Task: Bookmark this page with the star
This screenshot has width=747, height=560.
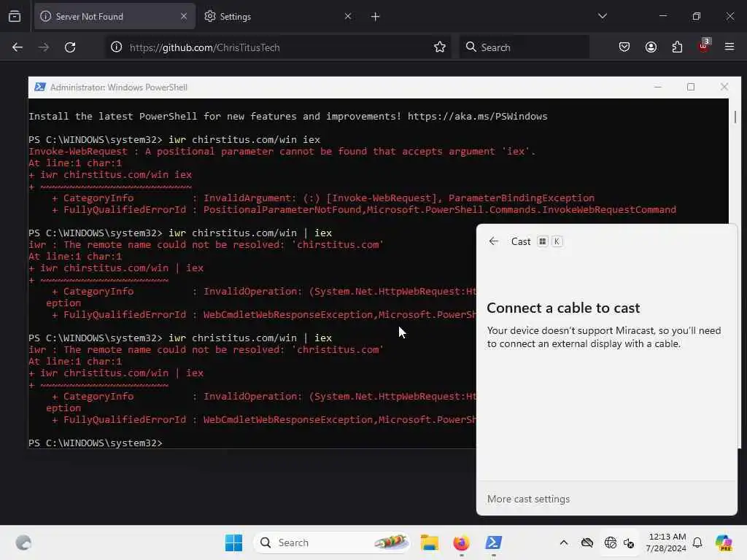Action: click(440, 47)
